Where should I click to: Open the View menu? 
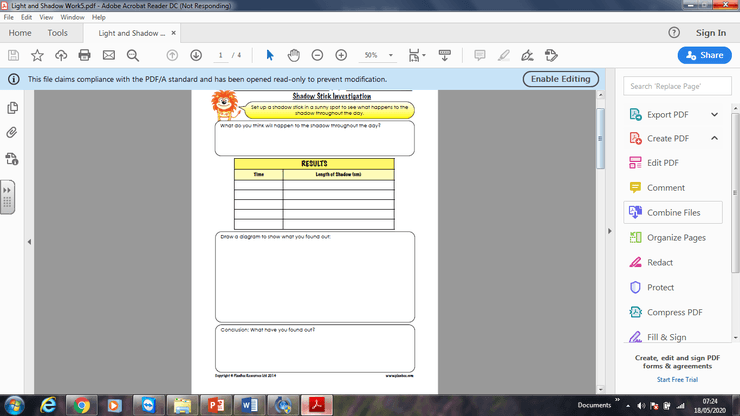pos(46,17)
